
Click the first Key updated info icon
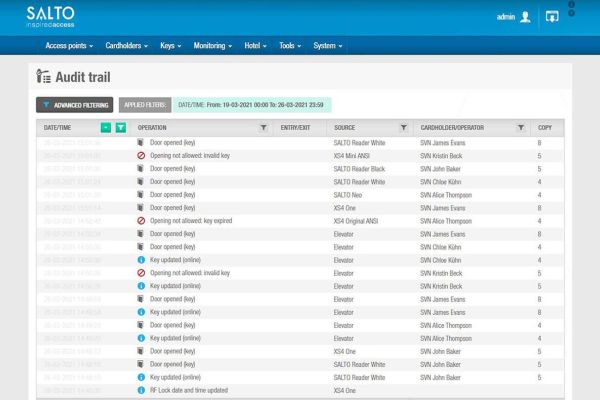pyautogui.click(x=141, y=259)
